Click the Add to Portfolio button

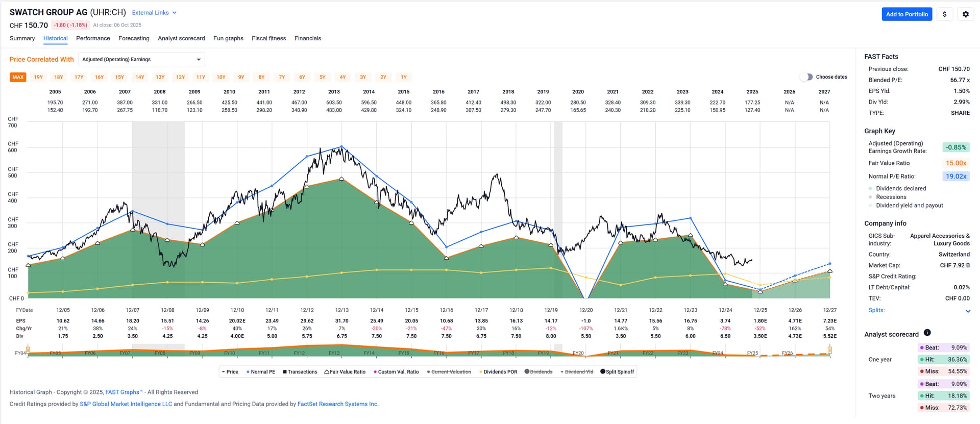pos(906,14)
